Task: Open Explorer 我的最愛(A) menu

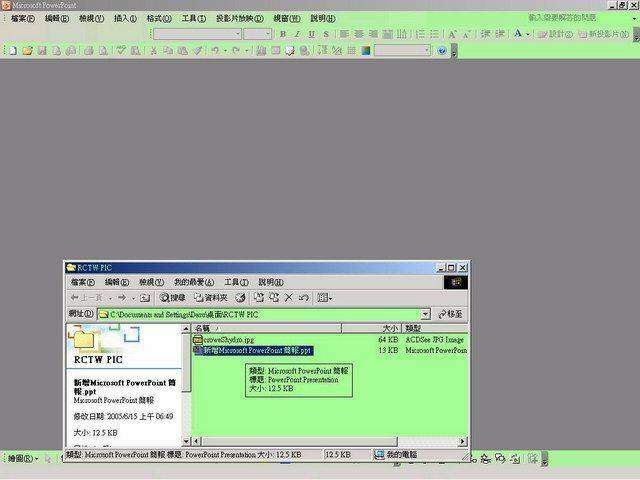Action: [194, 282]
